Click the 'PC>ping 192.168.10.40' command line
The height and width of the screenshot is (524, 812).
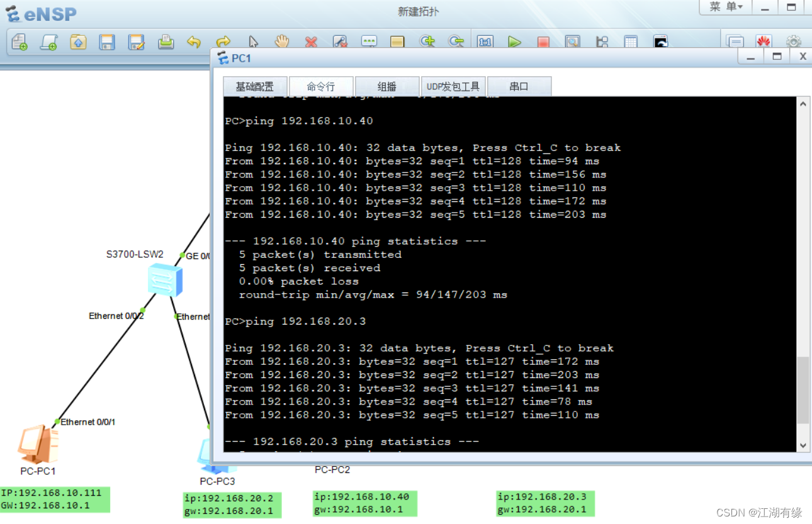pyautogui.click(x=299, y=121)
